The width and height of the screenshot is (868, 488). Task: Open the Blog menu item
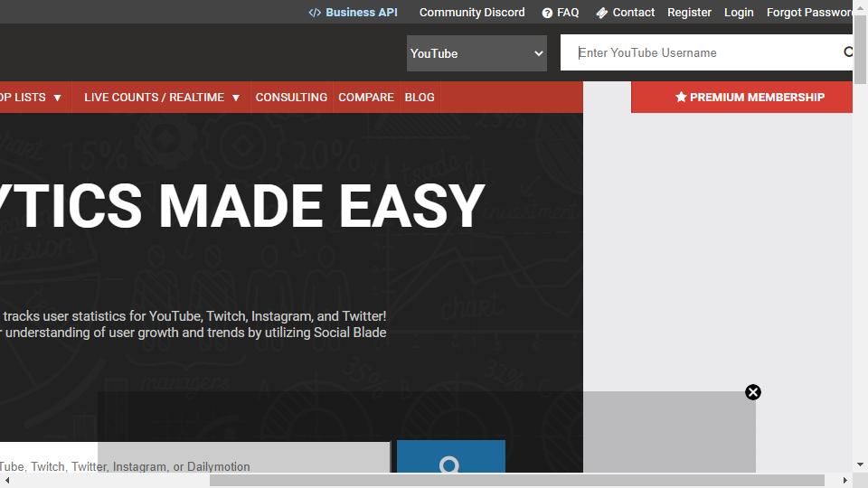[419, 98]
